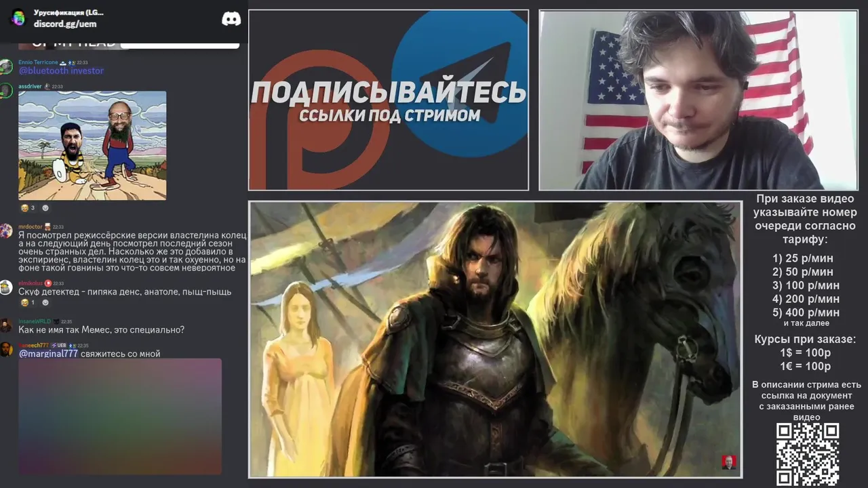The image size is (868, 488).
Task: Open insaneWRLD's user avatar
Action: tap(6, 325)
